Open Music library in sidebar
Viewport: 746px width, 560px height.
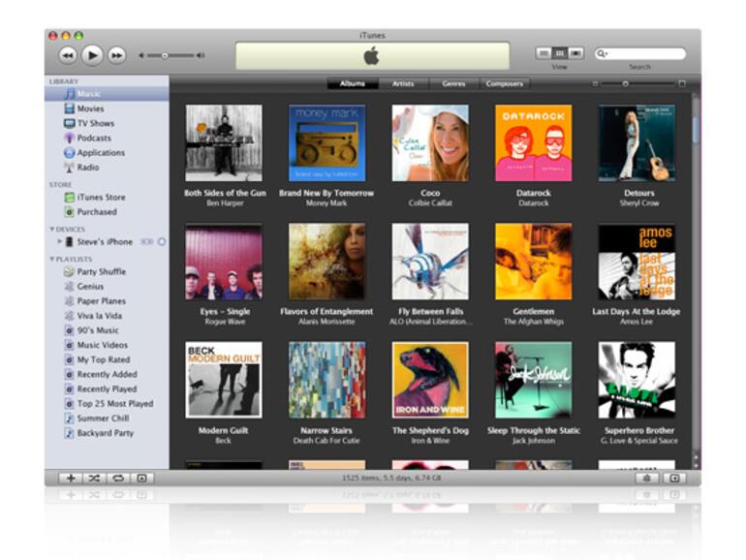coord(107,94)
